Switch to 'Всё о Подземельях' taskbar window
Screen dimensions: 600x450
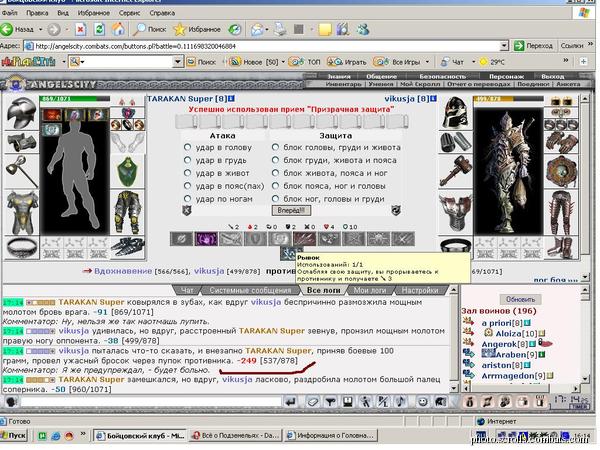tap(236, 435)
